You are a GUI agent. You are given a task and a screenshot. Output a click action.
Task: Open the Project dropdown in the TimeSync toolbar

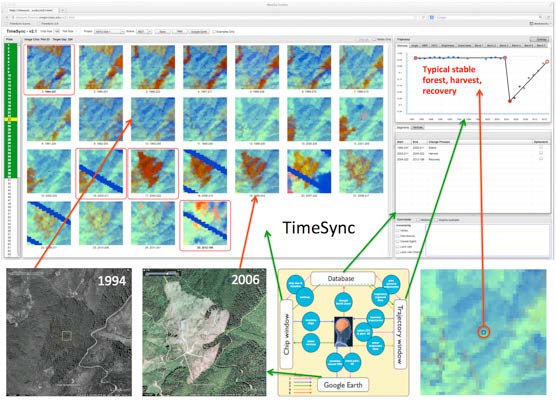coord(109,32)
